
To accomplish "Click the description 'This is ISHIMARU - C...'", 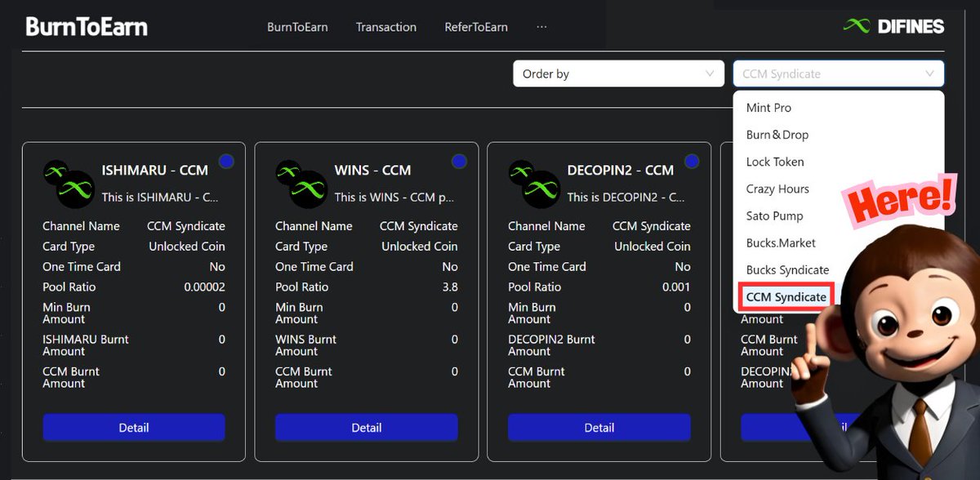I will 160,197.
